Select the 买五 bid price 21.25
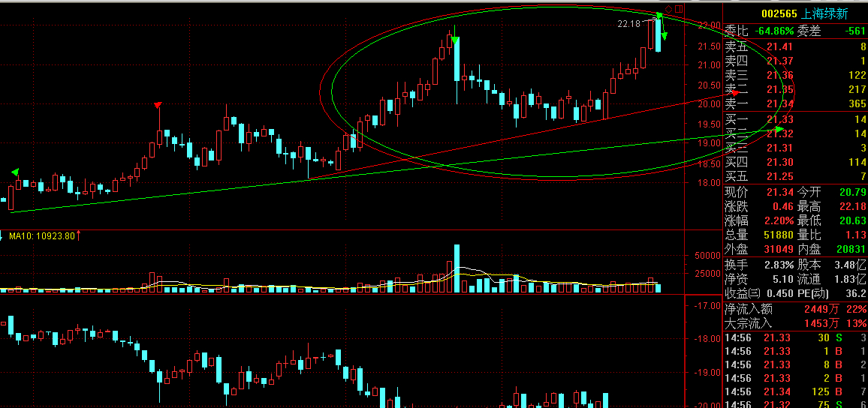Image resolution: width=868 pixels, height=408 pixels. click(779, 176)
